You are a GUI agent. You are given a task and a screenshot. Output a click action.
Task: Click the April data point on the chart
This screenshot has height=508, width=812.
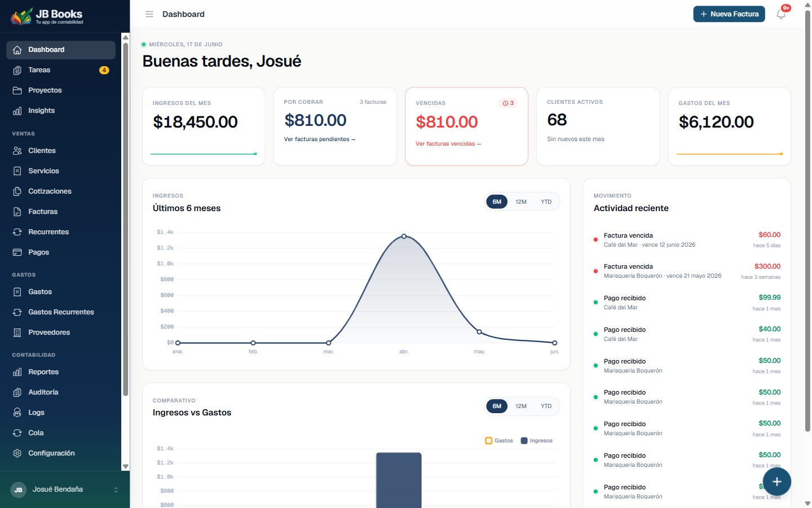click(404, 237)
